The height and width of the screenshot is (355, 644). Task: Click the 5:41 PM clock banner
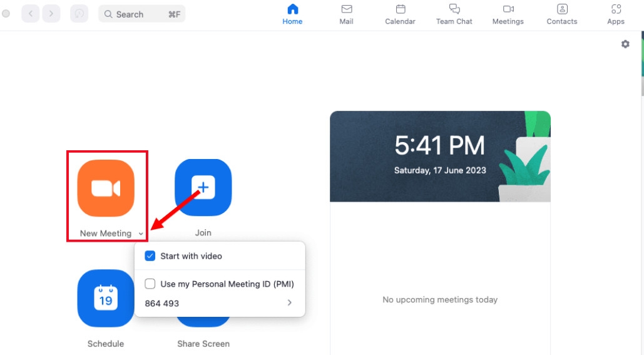point(440,157)
